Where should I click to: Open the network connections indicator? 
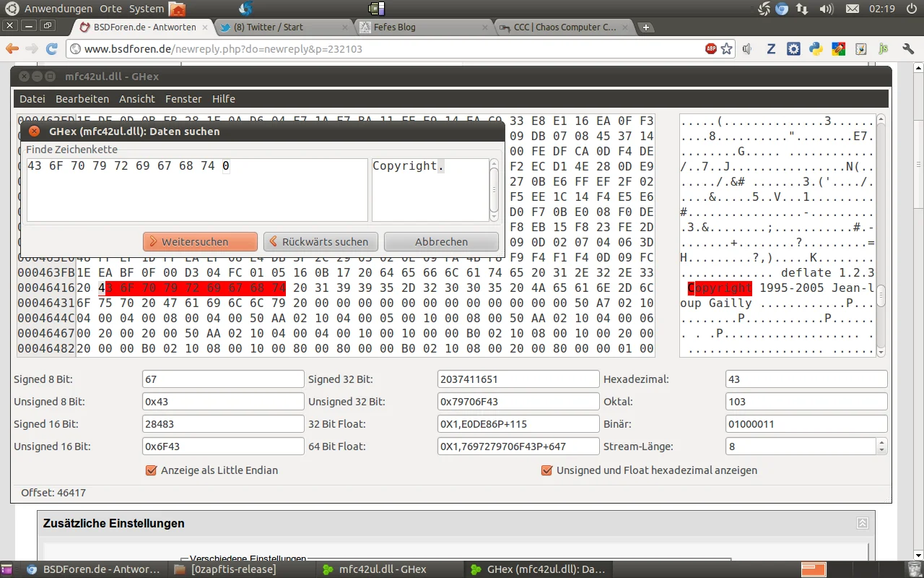pos(802,9)
